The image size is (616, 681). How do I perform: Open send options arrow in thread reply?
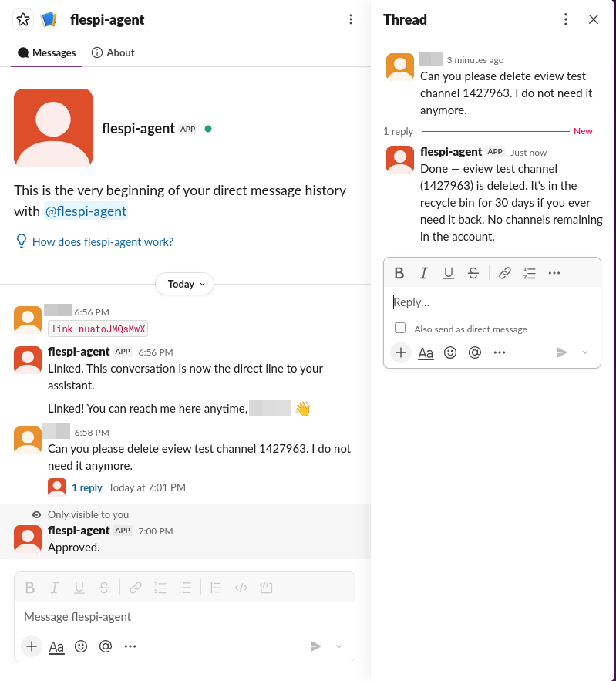[x=585, y=352]
